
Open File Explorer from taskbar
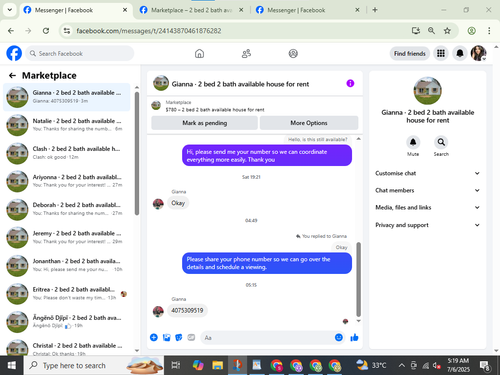pos(217,366)
